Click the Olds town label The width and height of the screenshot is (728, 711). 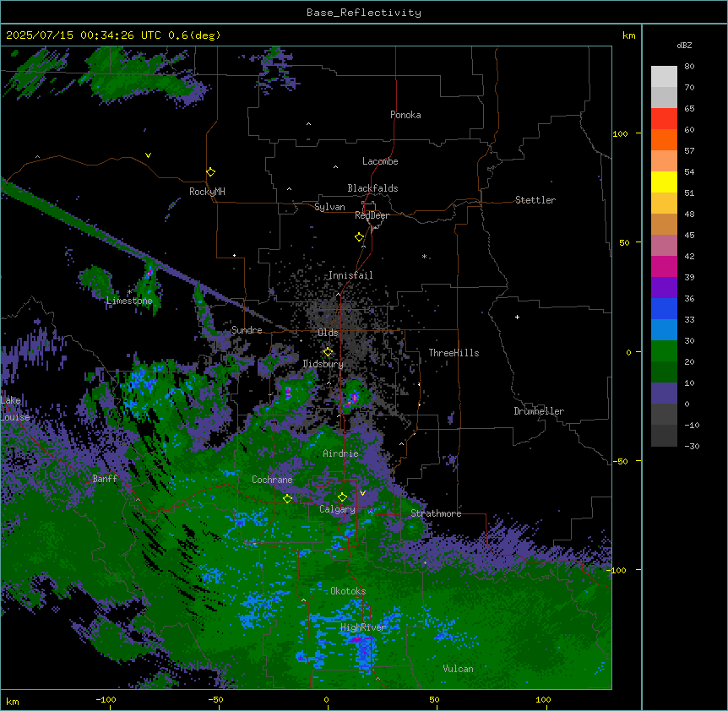[x=328, y=333]
